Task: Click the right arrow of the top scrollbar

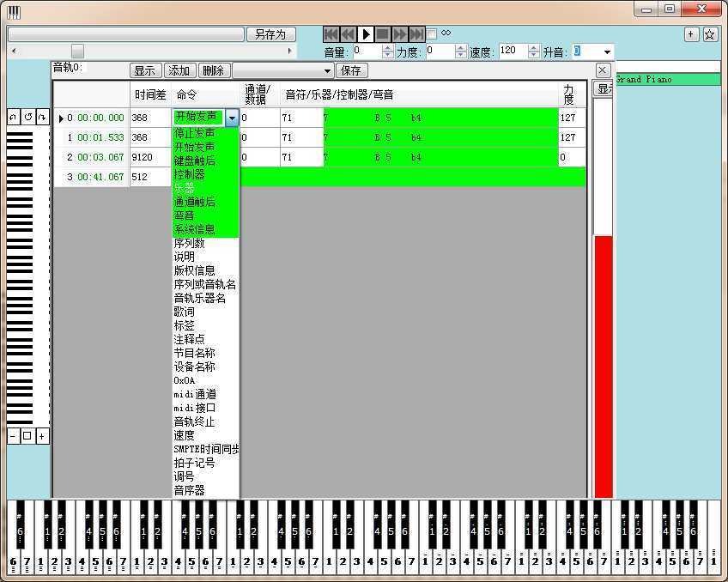Action: click(x=290, y=51)
